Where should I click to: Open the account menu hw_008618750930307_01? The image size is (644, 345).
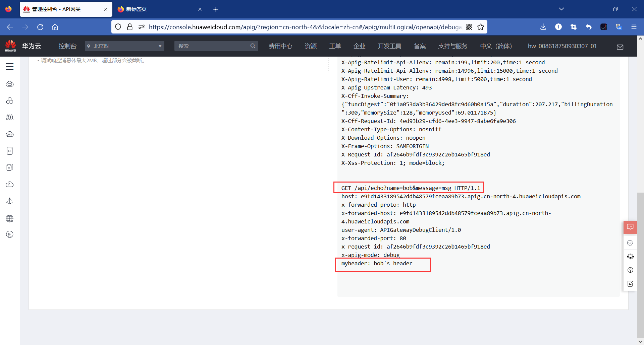point(562,46)
